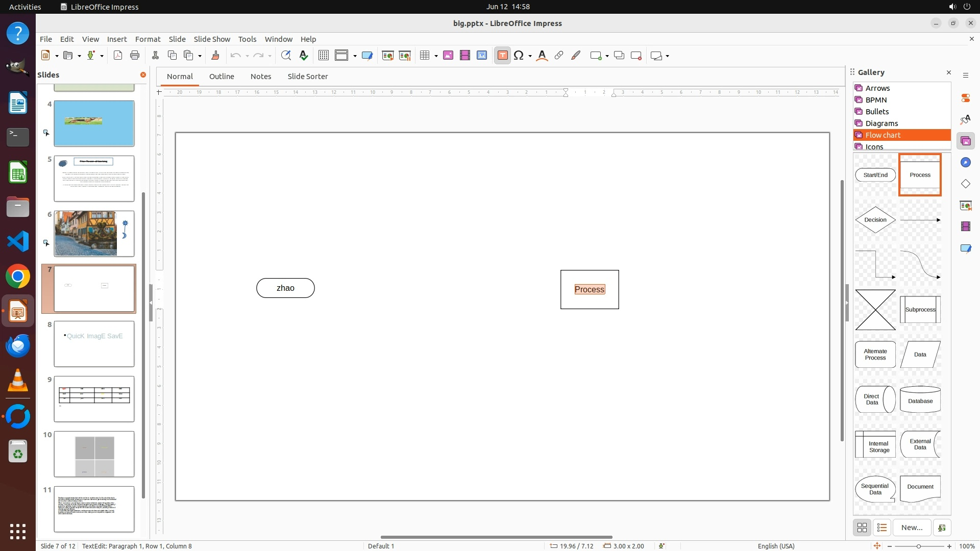Switch Gallery to detailed list view
The width and height of the screenshot is (980, 551).
881,528
